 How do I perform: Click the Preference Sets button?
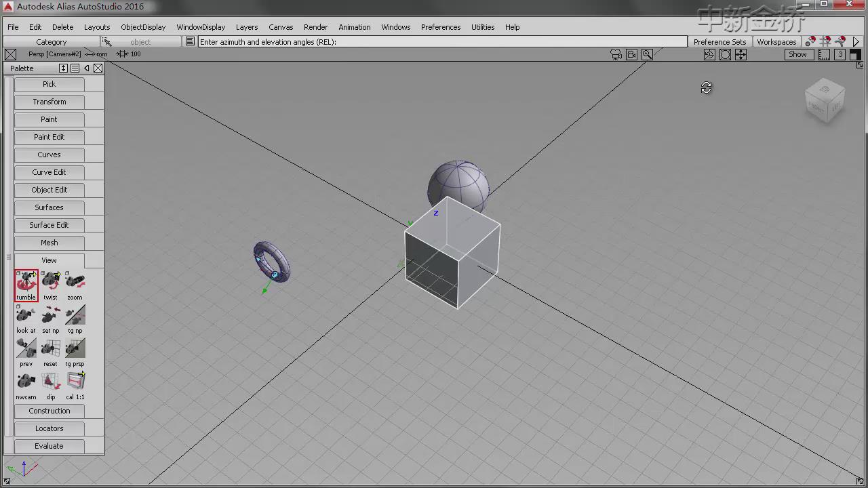[719, 42]
